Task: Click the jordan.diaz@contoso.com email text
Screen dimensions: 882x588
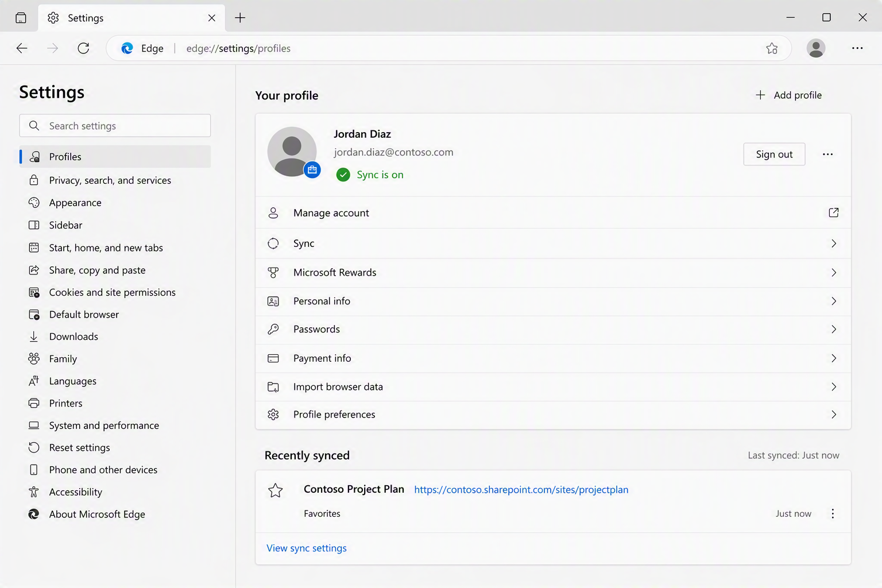Action: pos(393,152)
